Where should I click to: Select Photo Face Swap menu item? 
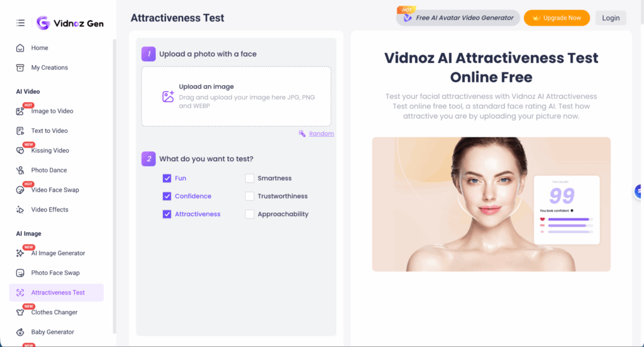point(55,273)
